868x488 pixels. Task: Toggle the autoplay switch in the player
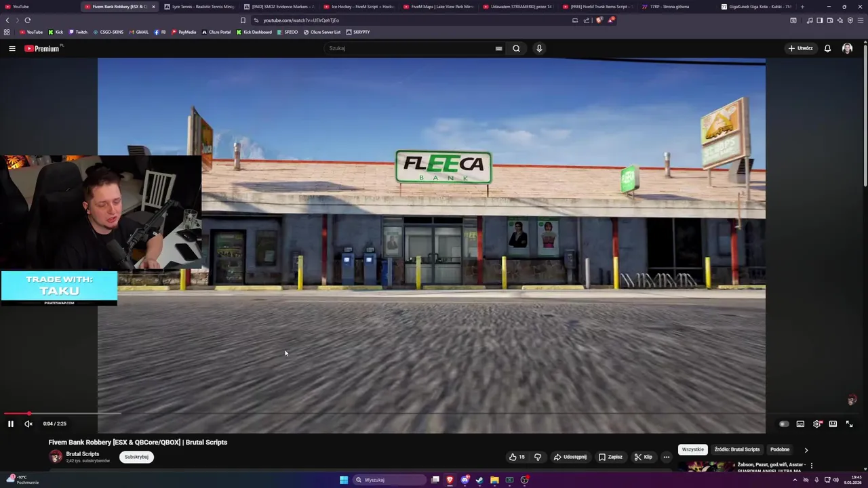pyautogui.click(x=784, y=424)
